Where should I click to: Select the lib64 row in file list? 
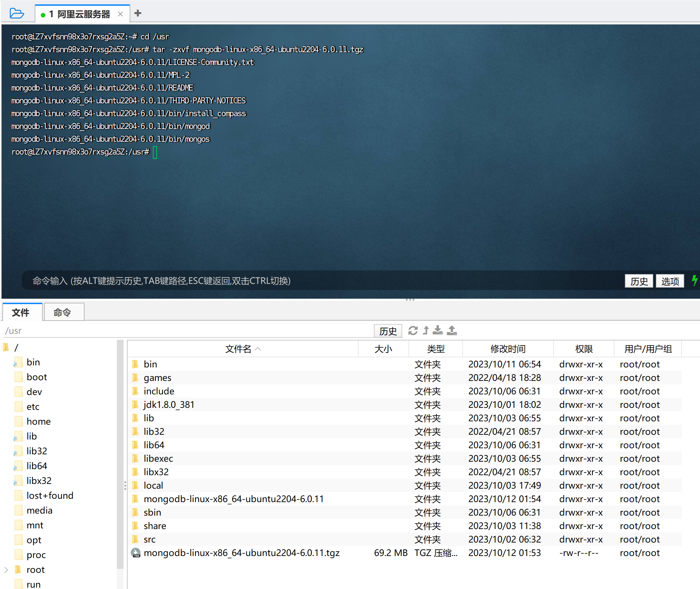(405, 445)
